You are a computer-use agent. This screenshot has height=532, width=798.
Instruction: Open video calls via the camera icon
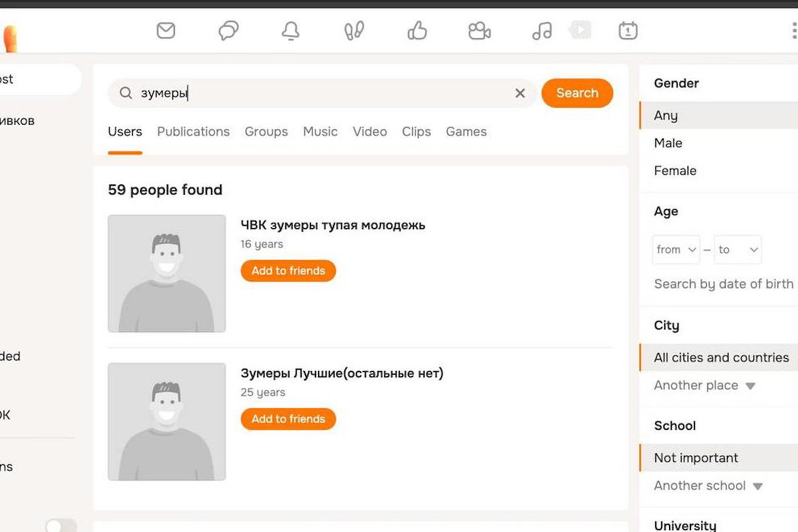(479, 31)
